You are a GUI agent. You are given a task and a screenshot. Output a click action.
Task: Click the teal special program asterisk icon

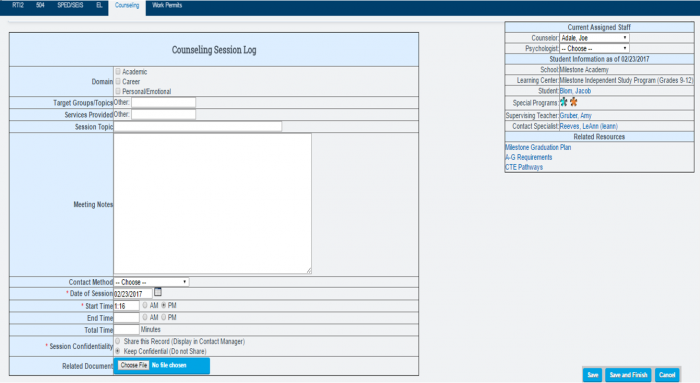tap(564, 102)
